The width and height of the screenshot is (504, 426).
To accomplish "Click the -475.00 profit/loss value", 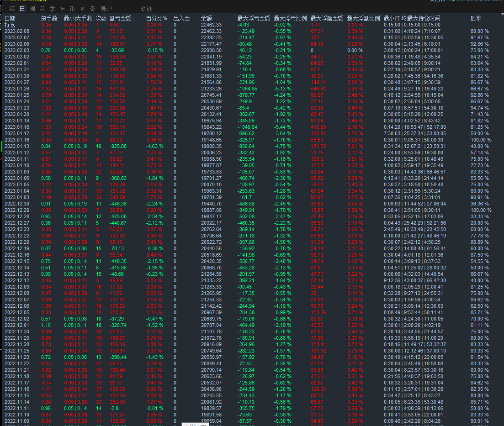I will [x=118, y=216].
